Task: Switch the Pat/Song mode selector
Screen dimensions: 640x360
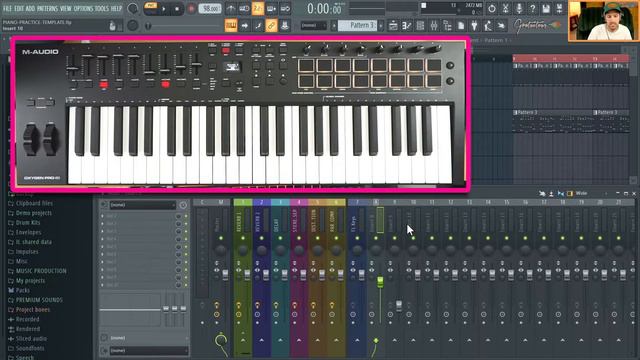Action: 151,9
